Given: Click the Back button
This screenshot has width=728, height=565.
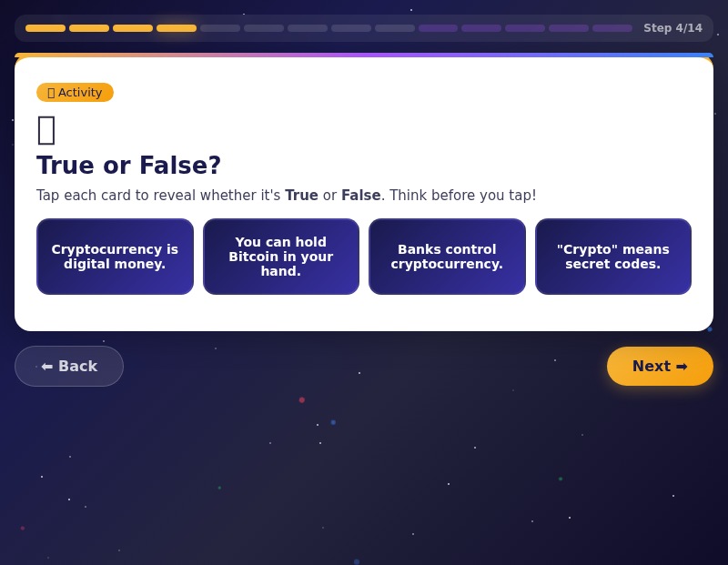Looking at the screenshot, I should pyautogui.click(x=69, y=366).
